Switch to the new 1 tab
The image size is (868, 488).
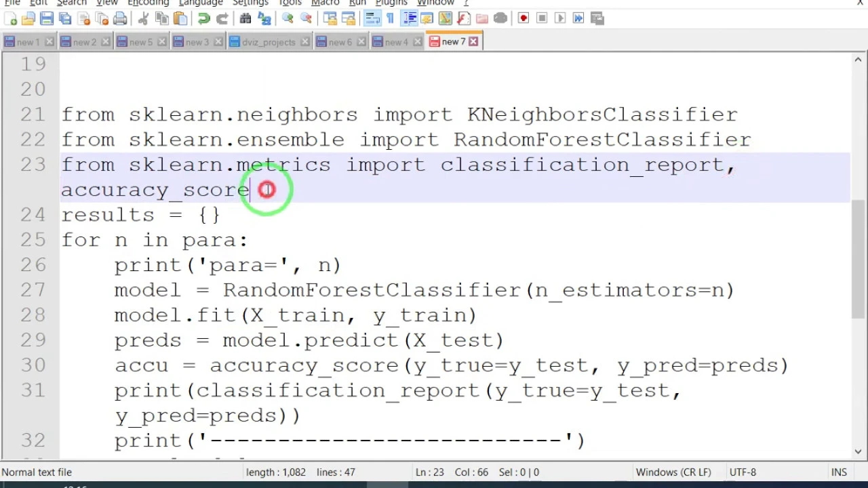point(27,42)
